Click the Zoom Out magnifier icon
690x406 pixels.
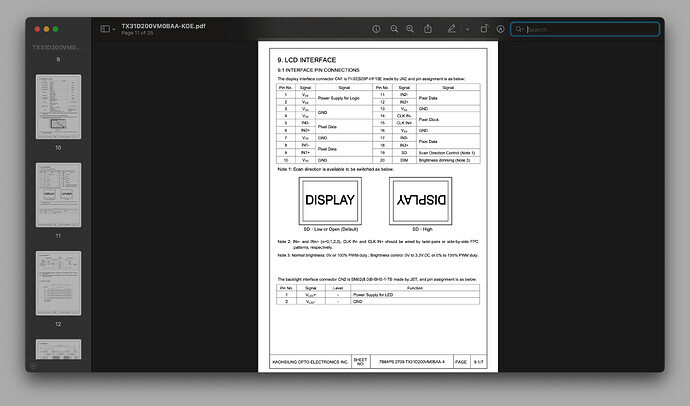(395, 29)
